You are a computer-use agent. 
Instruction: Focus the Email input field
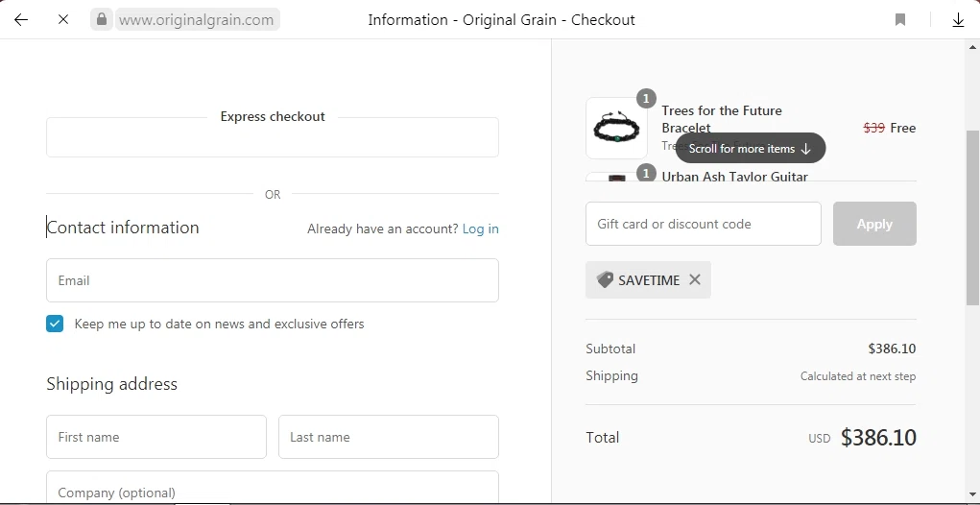[x=273, y=280]
